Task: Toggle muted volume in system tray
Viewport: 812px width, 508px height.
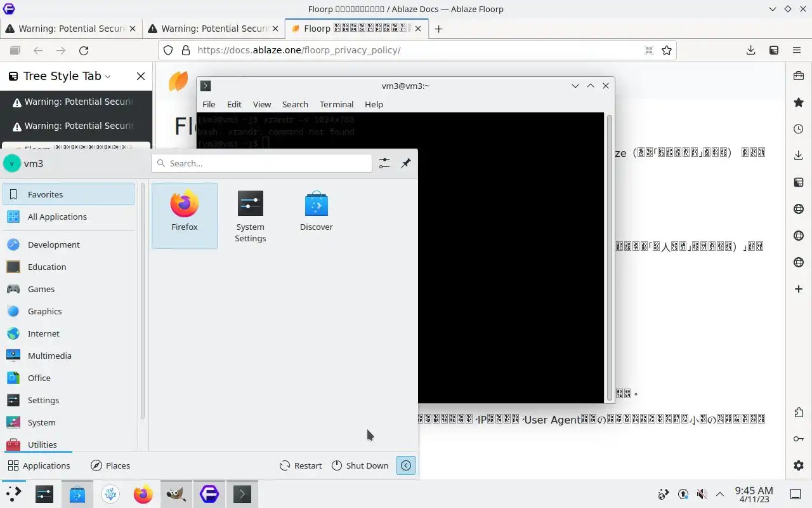Action: (x=702, y=494)
